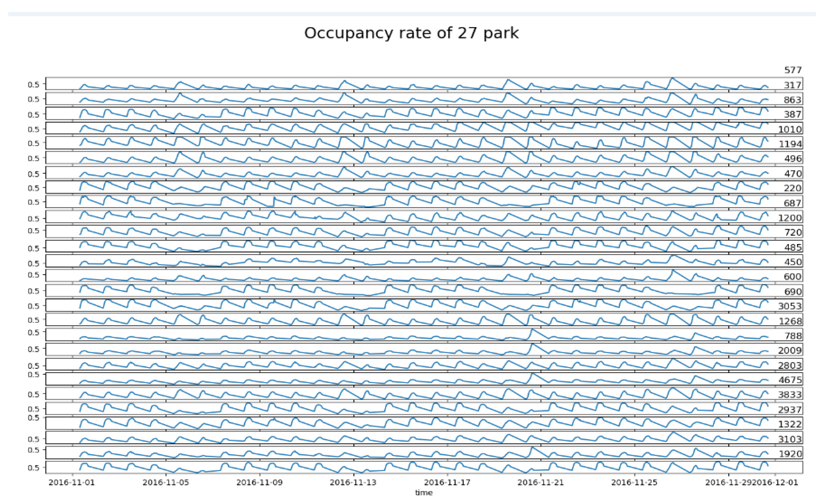Click the 2016-11-17 date tick label
This screenshot has height=504, width=824.
[447, 483]
